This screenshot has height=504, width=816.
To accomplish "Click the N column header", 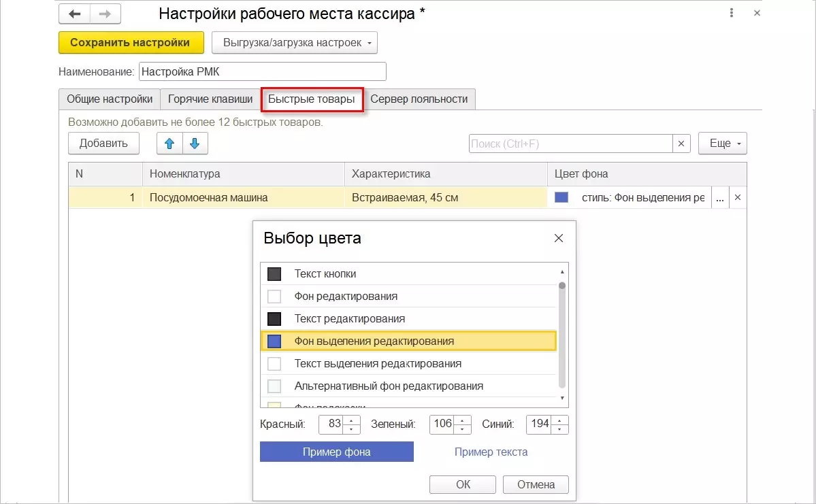I will [105, 174].
